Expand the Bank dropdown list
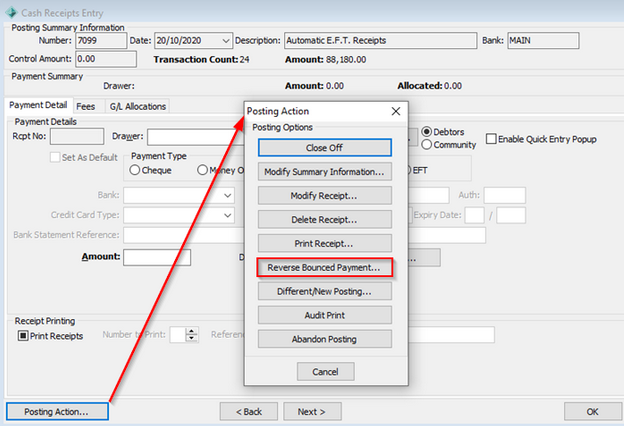624x426 pixels. 228,195
